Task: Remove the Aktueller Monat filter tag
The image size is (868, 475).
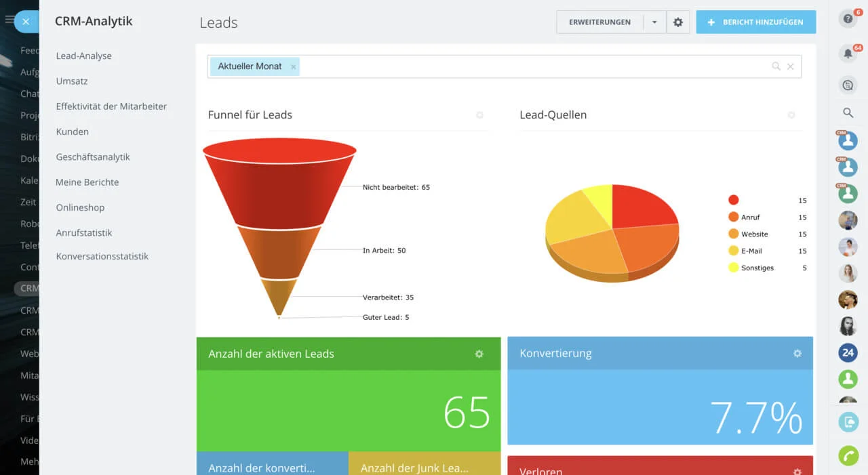Action: (293, 66)
